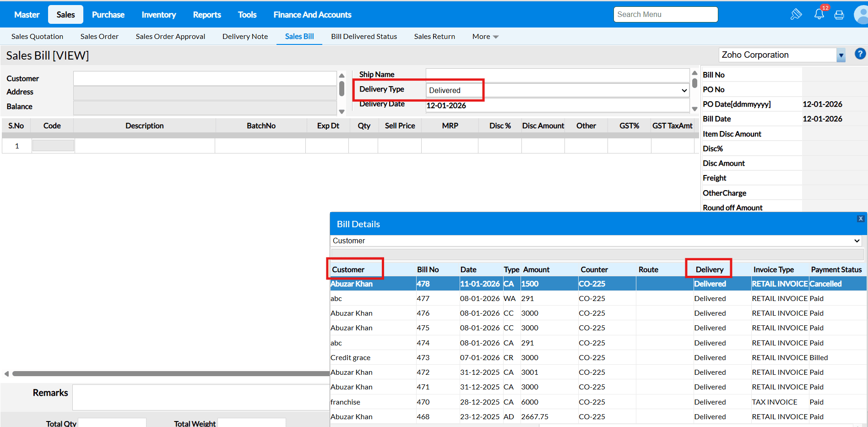Viewport: 868px width, 427px height.
Task: Open the Zoho Corporation company dropdown
Action: coord(841,55)
